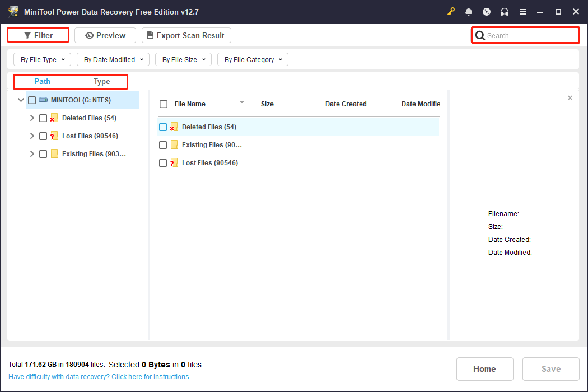The width and height of the screenshot is (588, 392).
Task: Click the Home button
Action: click(484, 368)
